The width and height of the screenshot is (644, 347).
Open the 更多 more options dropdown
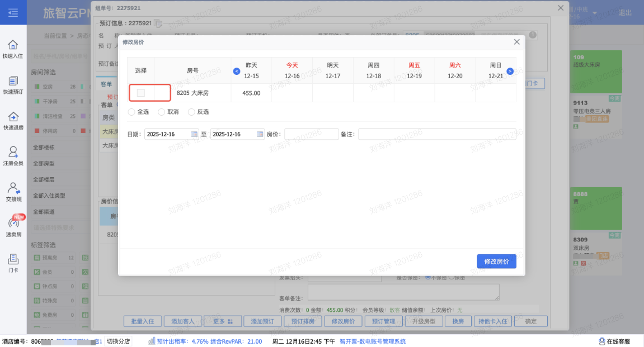tap(223, 321)
